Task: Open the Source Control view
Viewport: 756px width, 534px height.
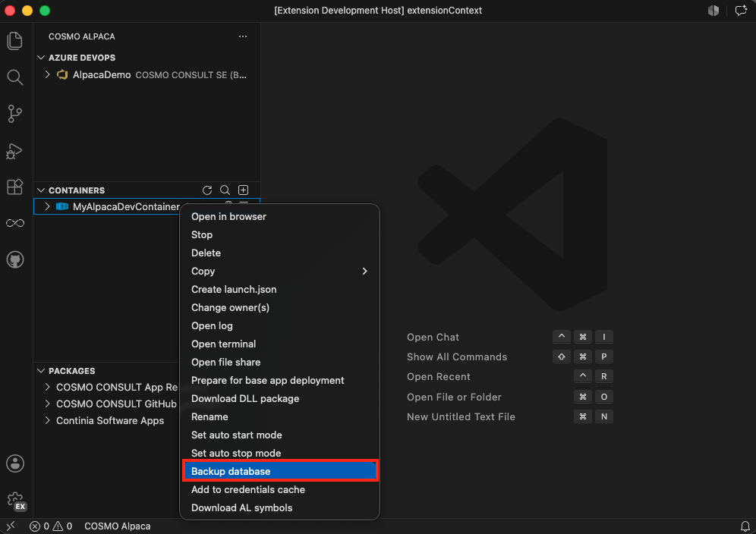Action: [x=15, y=114]
